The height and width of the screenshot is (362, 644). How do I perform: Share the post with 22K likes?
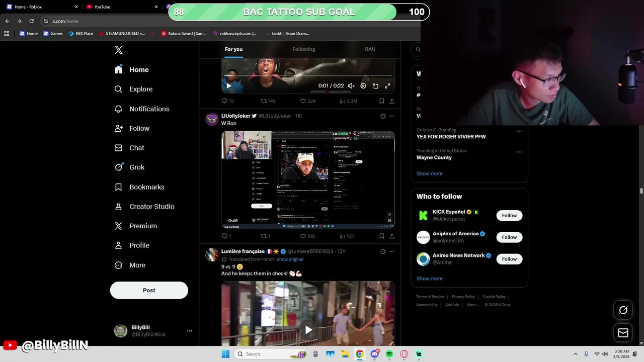[x=392, y=101]
